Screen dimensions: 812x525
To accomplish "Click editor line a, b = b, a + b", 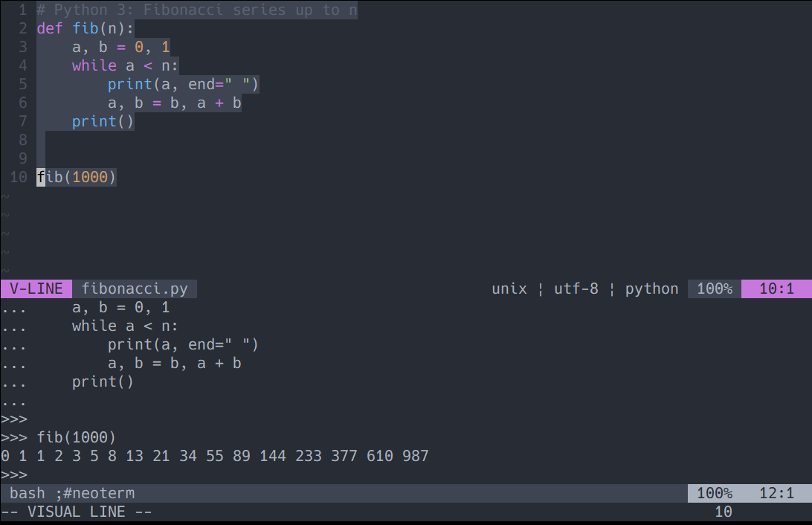I will pyautogui.click(x=174, y=103).
